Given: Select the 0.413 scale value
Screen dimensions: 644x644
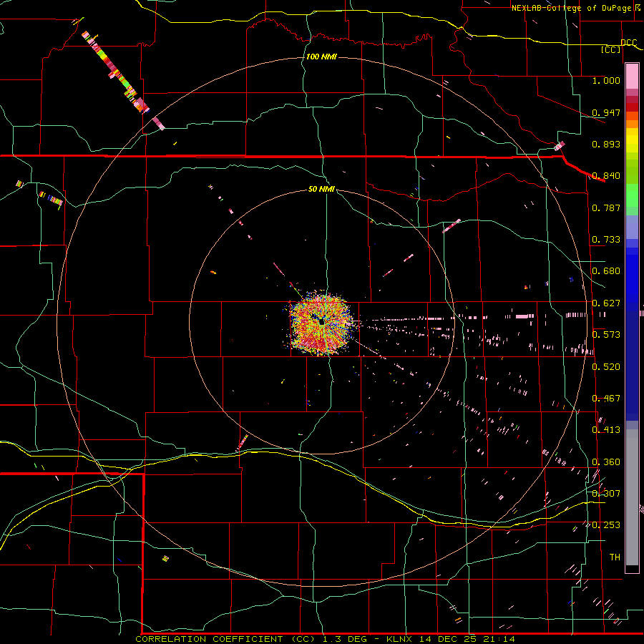Looking at the screenshot, I should (x=606, y=430).
